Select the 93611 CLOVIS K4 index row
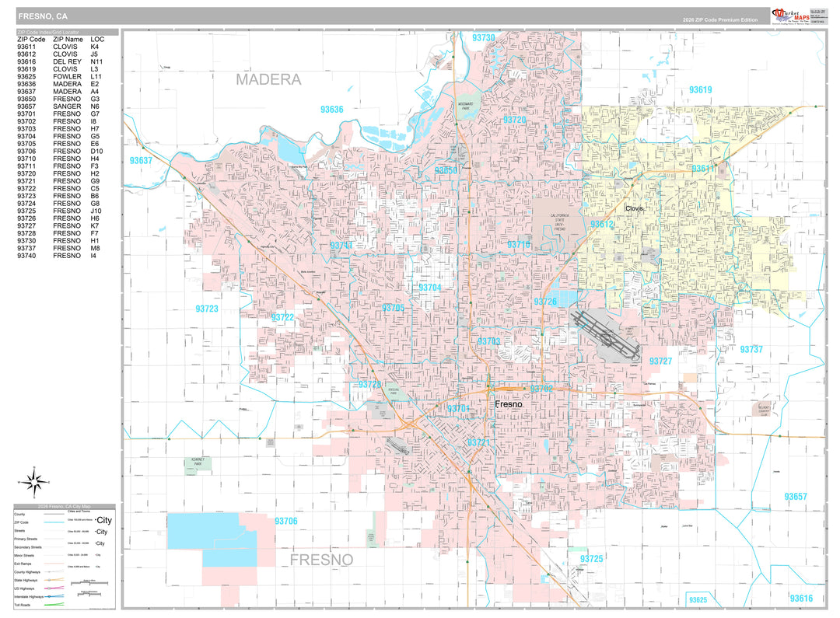Image resolution: width=840 pixels, height=618 pixels. coord(59,47)
